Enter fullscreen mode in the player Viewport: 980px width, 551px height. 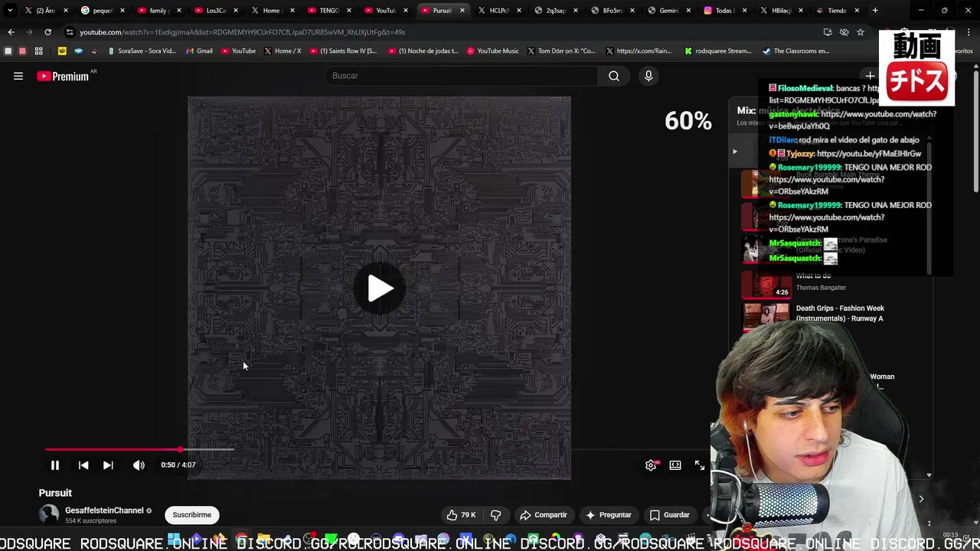click(x=700, y=465)
